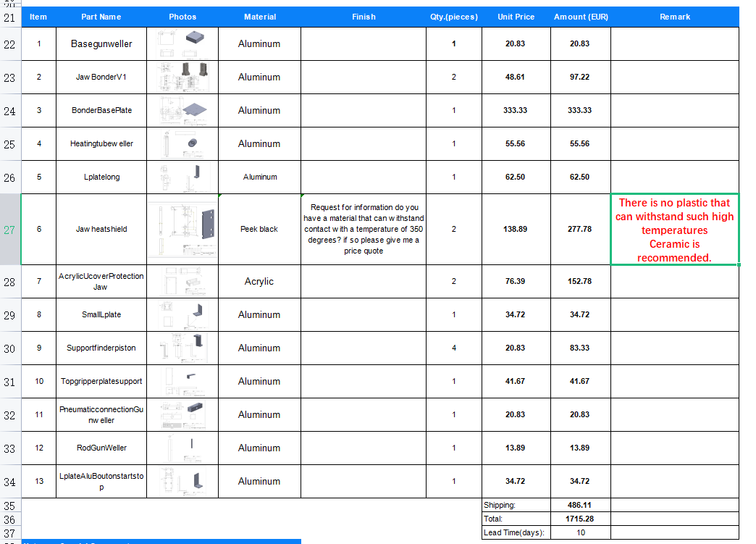Screen dimensions: 756x544
Task: Select the Acrylic material cell
Action: pyautogui.click(x=259, y=282)
